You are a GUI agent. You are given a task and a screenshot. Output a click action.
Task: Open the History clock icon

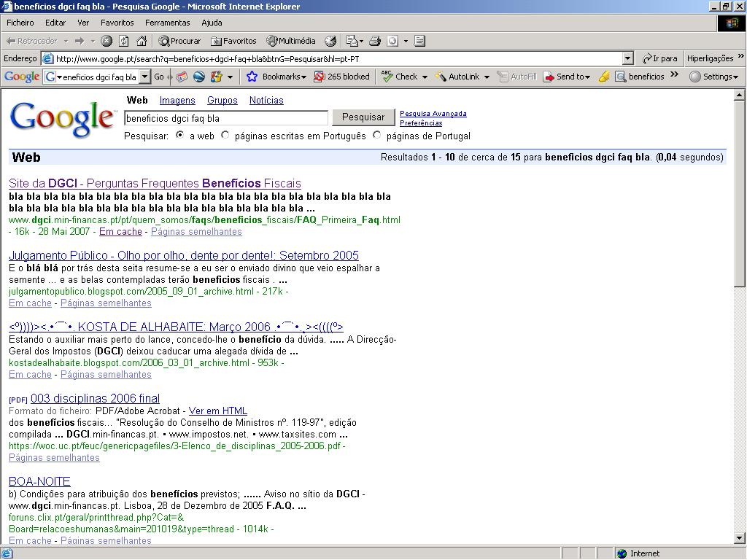point(330,41)
